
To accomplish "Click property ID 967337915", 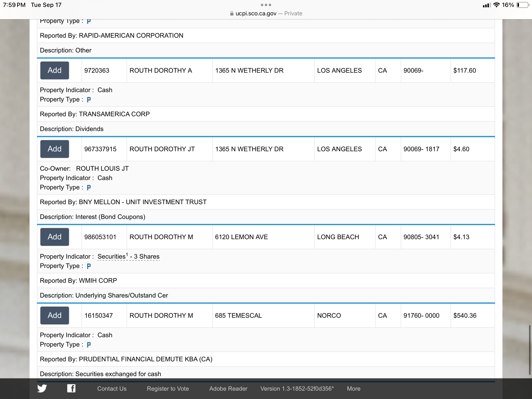I will click(x=100, y=149).
